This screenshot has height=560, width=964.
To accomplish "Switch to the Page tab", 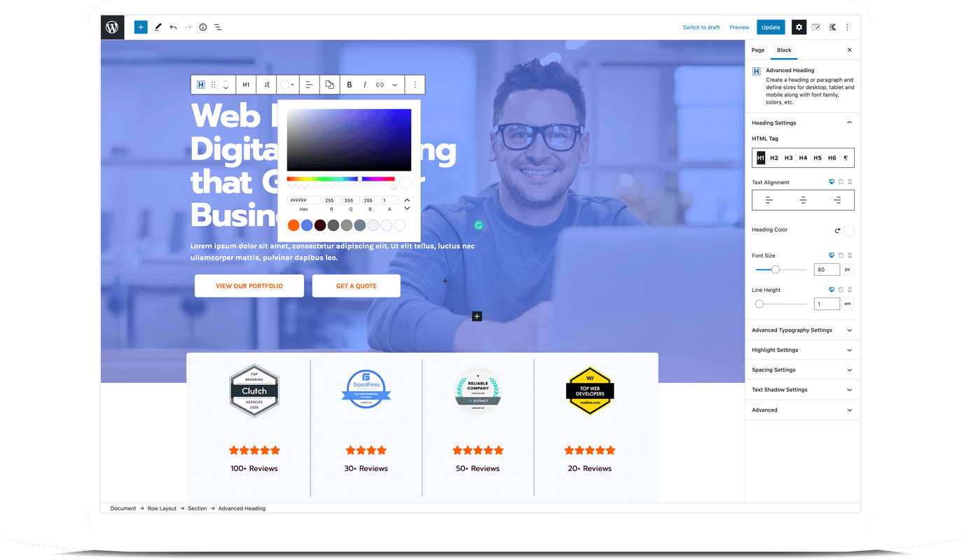I will click(758, 50).
